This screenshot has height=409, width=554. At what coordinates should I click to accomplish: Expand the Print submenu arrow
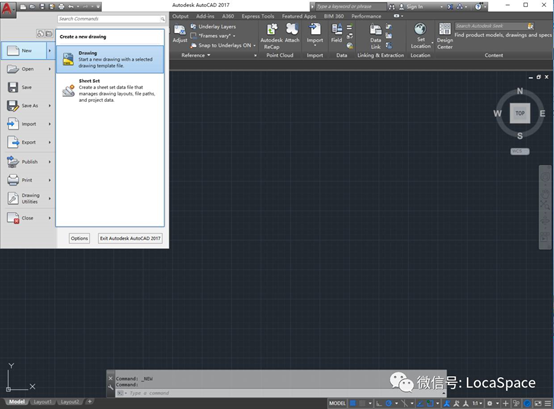tap(50, 180)
